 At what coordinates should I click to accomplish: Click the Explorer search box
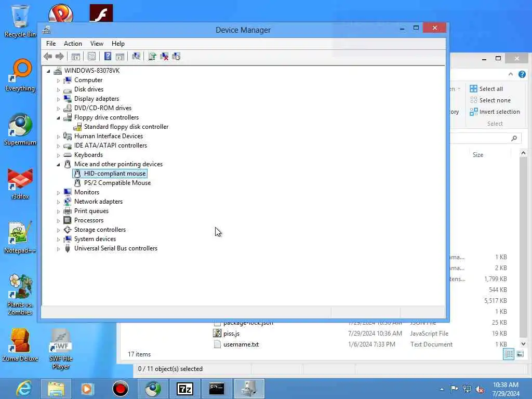tap(486, 138)
